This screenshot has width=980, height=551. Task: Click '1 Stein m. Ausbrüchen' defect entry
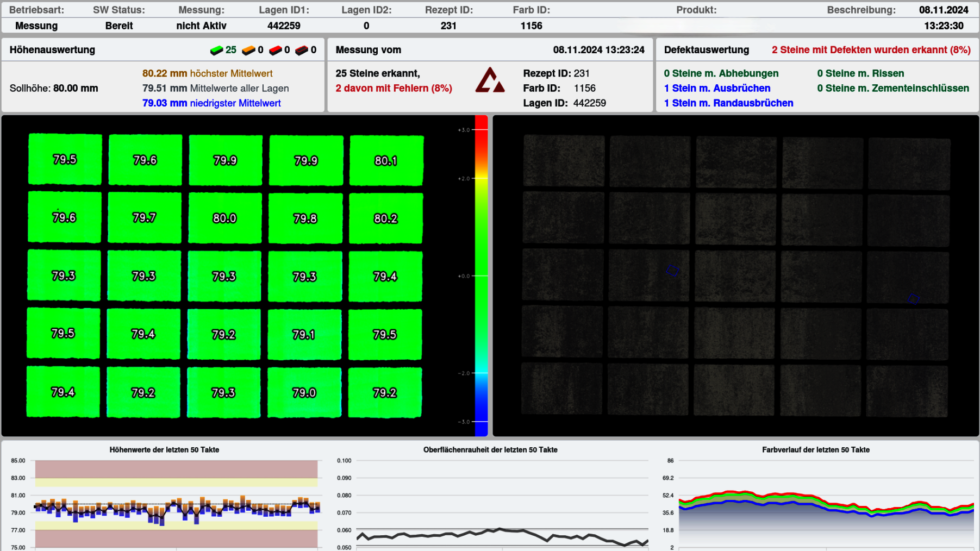(717, 88)
